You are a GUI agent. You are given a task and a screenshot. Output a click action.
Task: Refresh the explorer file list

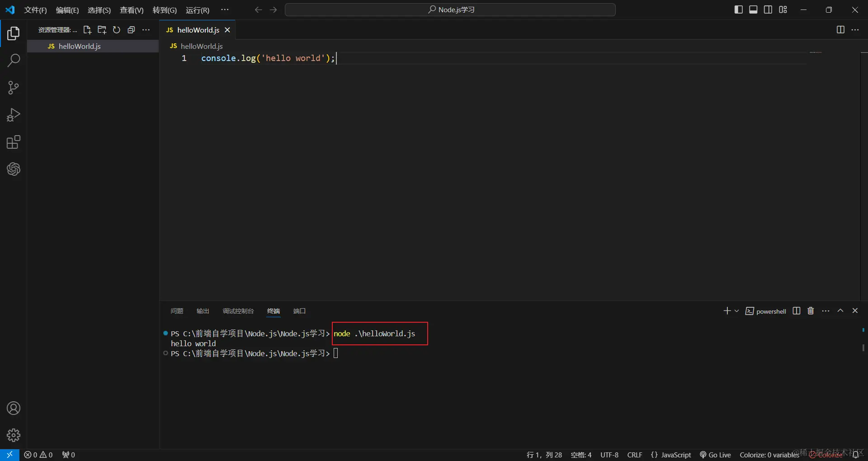click(117, 30)
